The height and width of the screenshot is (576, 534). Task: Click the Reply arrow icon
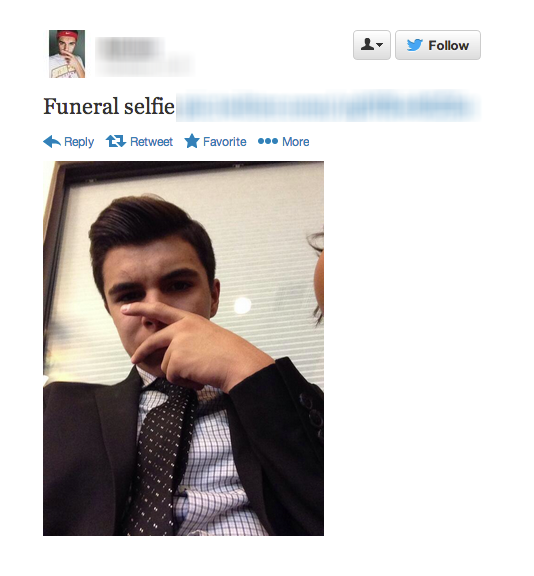(52, 141)
